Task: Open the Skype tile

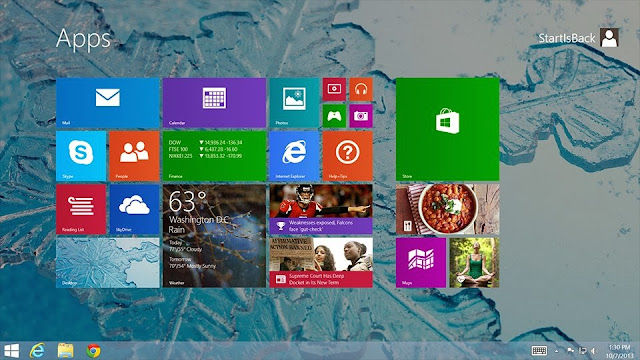Action: coord(81,156)
